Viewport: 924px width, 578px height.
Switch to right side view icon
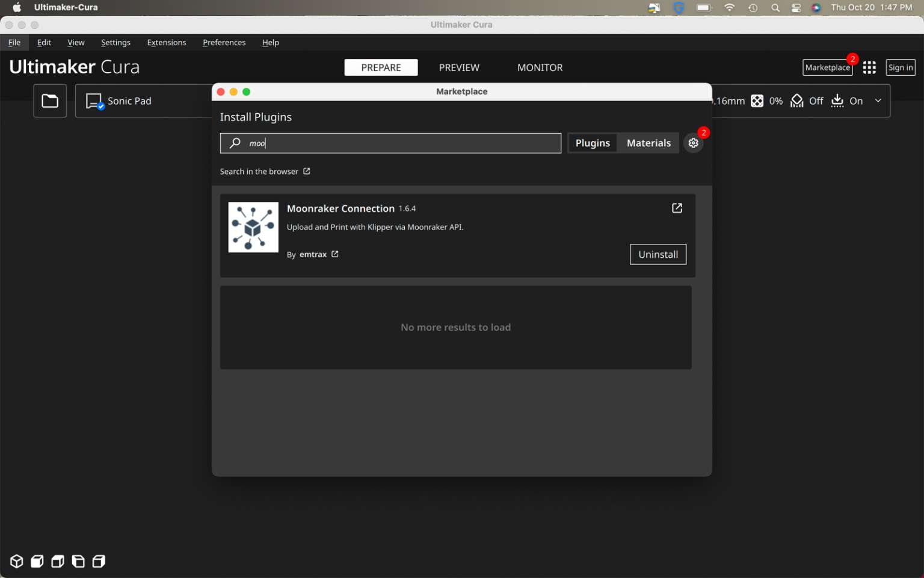(99, 561)
